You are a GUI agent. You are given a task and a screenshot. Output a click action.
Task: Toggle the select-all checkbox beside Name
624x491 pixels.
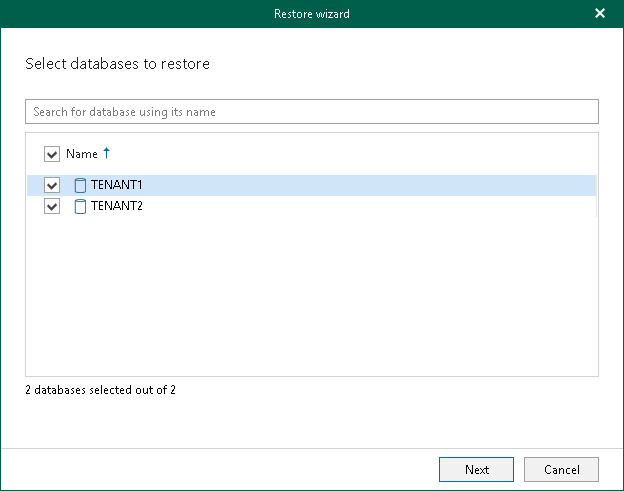click(52, 154)
